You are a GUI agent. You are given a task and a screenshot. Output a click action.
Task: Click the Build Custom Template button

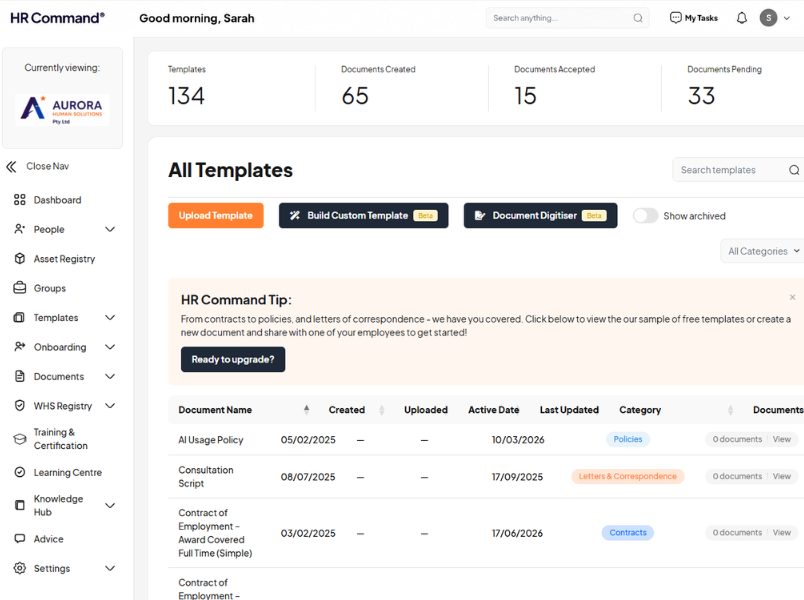tap(364, 215)
